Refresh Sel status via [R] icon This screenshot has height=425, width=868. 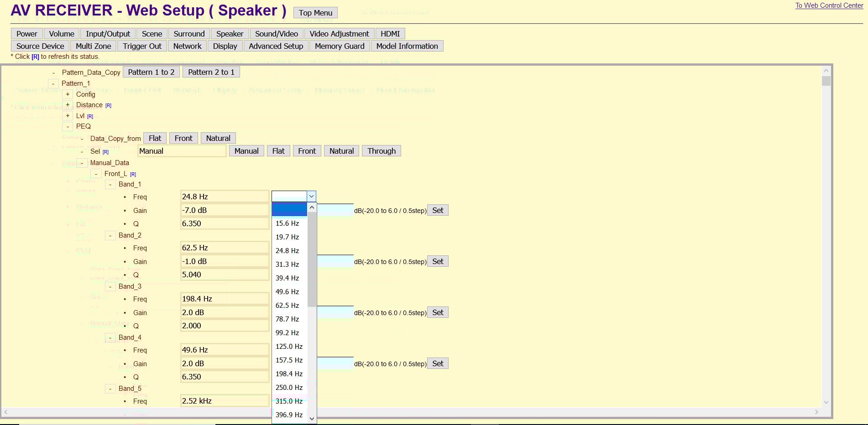point(105,152)
